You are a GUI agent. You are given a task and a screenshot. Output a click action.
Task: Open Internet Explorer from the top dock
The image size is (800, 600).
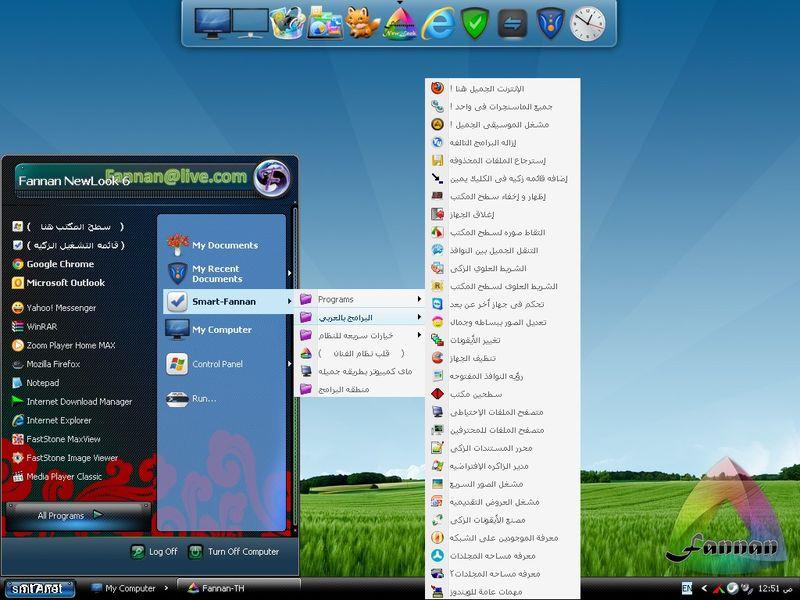437,24
